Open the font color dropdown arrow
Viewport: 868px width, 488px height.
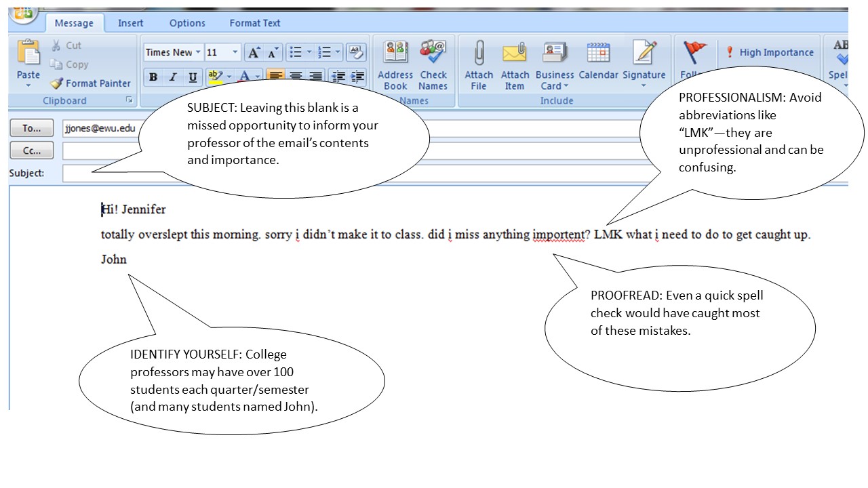point(256,77)
